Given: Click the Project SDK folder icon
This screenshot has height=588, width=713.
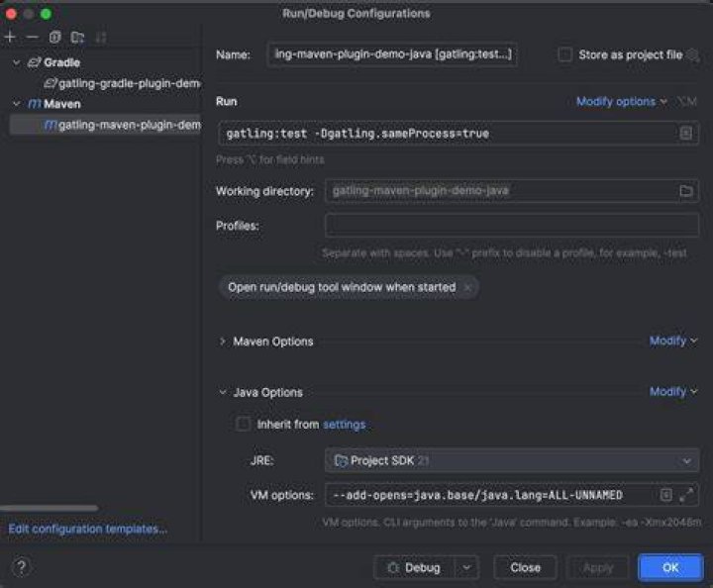Looking at the screenshot, I should click(x=341, y=460).
